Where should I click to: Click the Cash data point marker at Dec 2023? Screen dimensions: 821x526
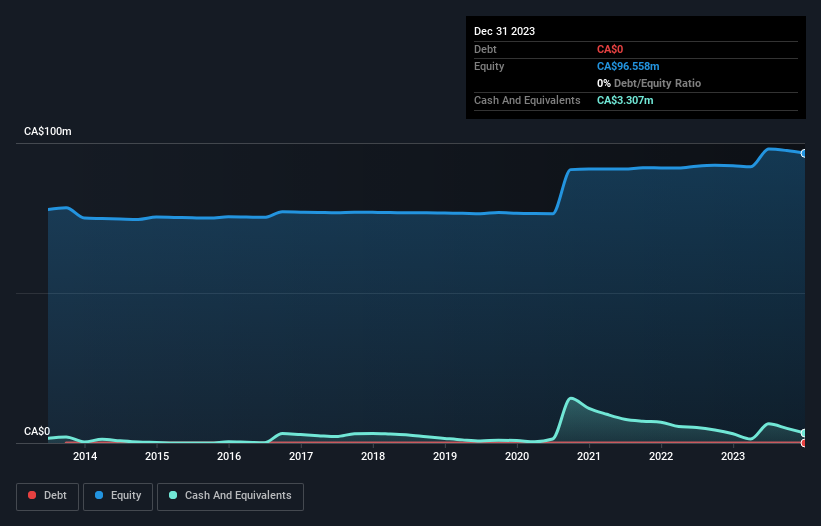804,433
